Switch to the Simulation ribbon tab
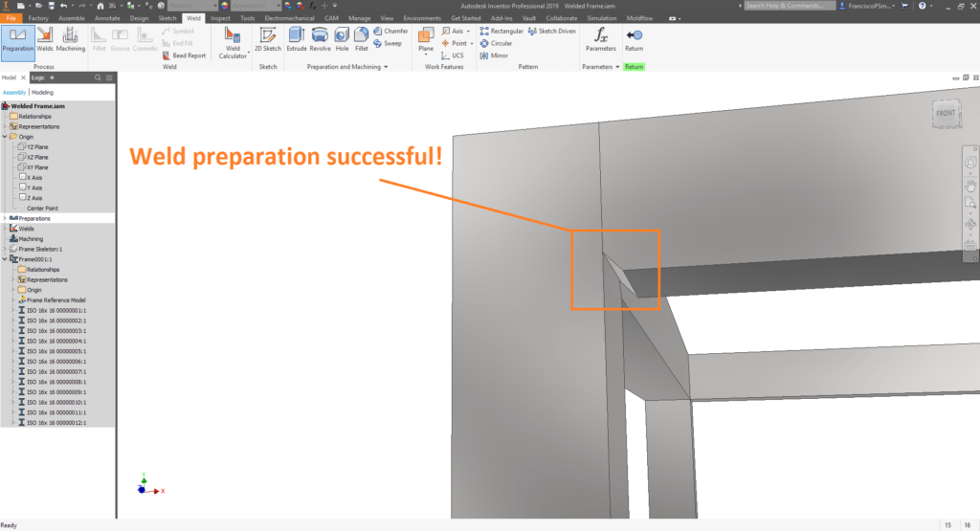Screen dimensions: 980x531 pos(601,18)
